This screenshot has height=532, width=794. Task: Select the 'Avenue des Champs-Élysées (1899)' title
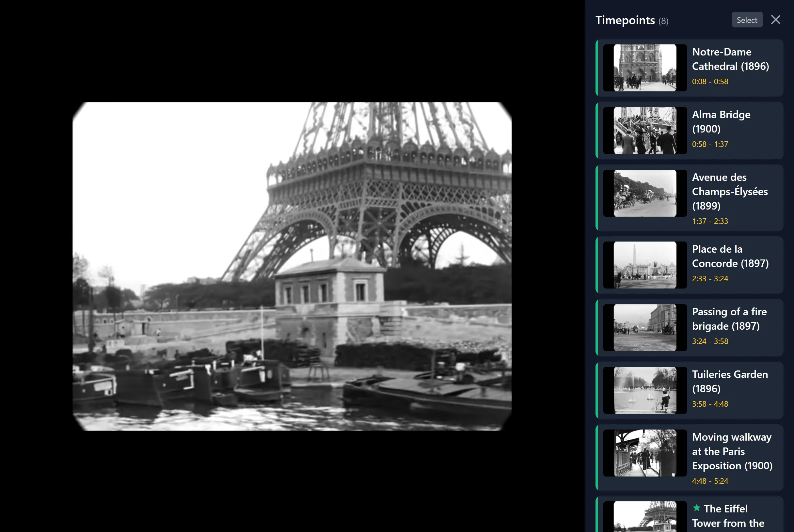click(730, 192)
